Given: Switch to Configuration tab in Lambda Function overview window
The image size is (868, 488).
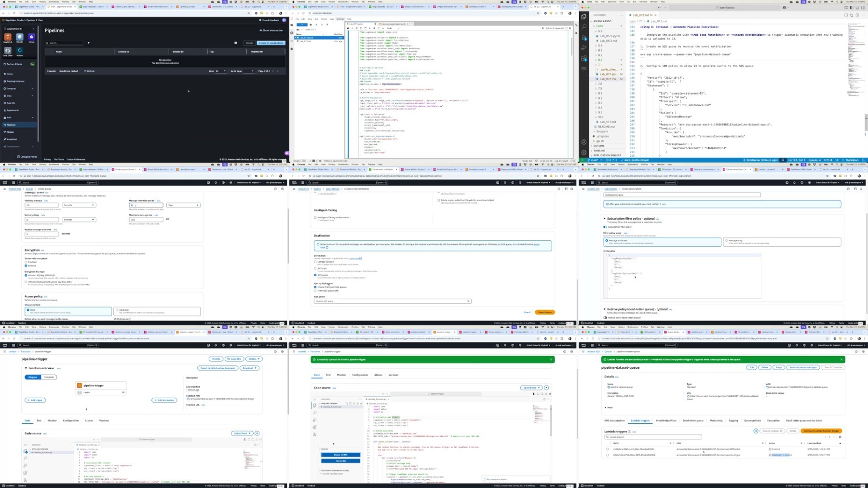Looking at the screenshot, I should [x=70, y=420].
